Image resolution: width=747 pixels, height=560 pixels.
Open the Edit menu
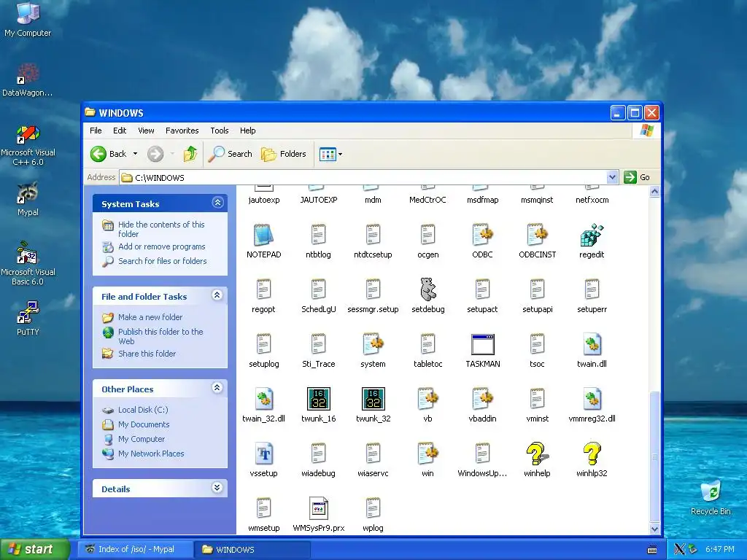coord(120,131)
